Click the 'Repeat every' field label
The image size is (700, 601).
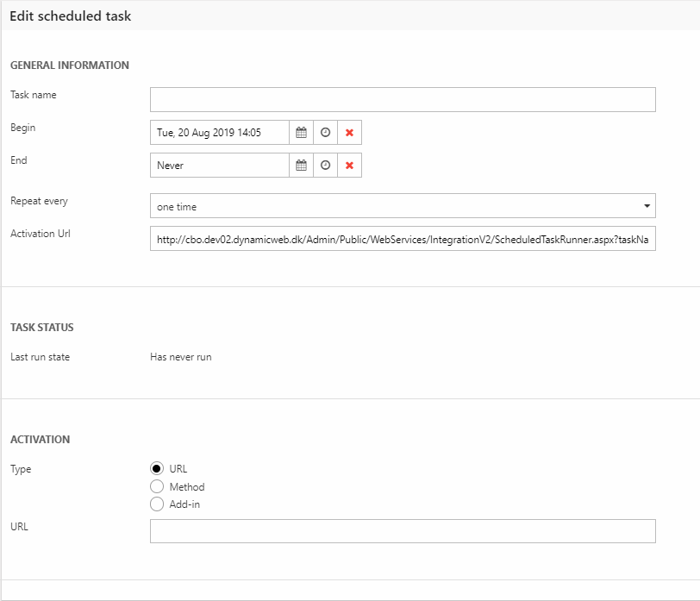pyautogui.click(x=39, y=201)
